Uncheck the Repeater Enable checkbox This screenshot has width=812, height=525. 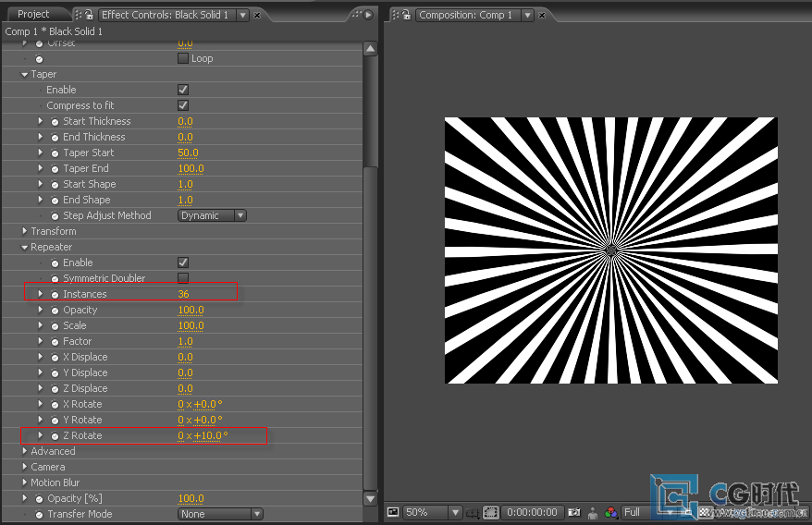pos(183,262)
